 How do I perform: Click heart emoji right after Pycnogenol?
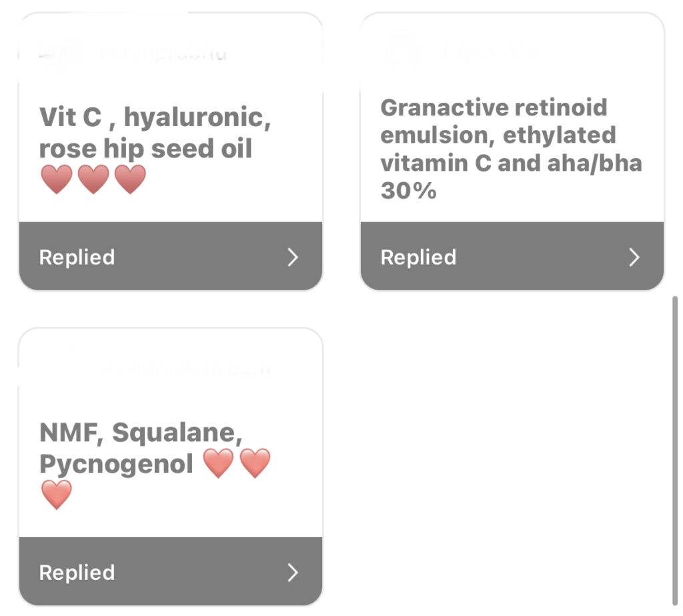(x=219, y=463)
